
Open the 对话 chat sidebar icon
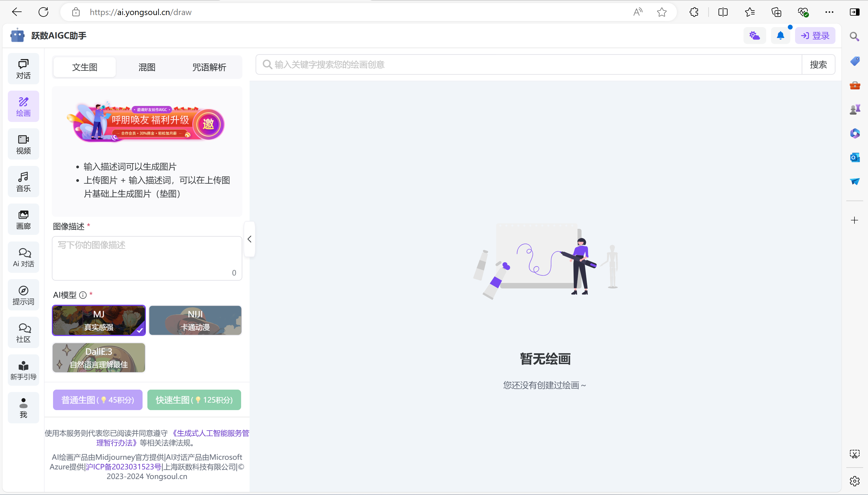coord(23,69)
